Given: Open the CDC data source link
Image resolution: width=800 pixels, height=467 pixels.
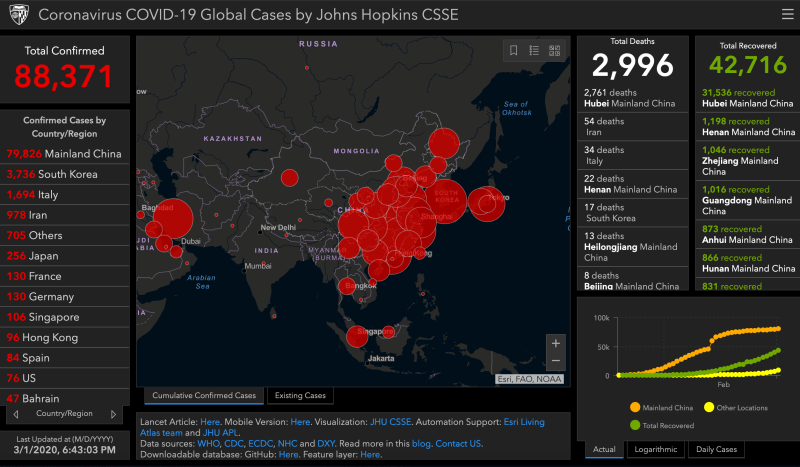Looking at the screenshot, I should coord(233,444).
